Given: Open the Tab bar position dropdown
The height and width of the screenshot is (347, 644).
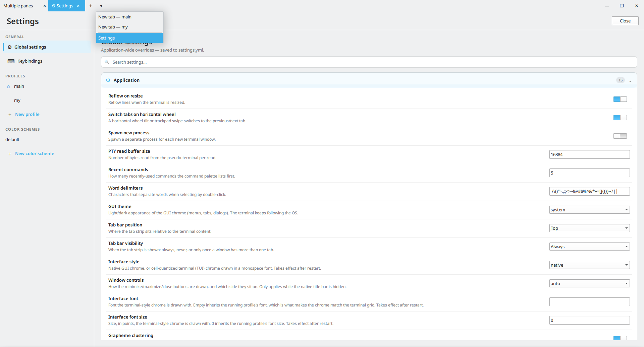Looking at the screenshot, I should (x=589, y=228).
